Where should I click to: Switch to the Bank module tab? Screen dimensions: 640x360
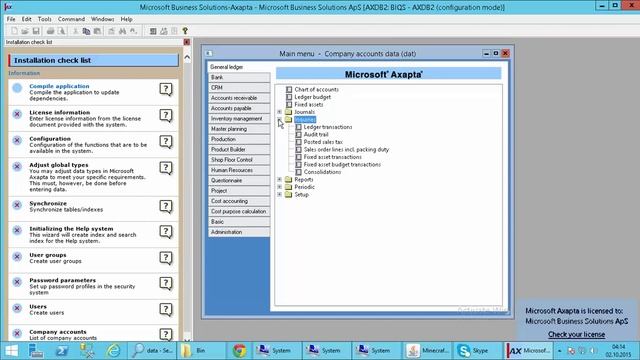tap(239, 78)
